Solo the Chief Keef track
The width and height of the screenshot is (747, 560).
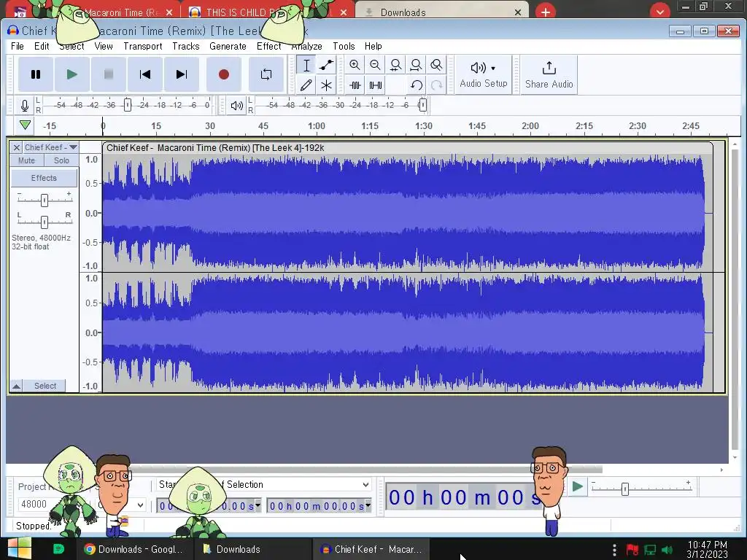point(61,160)
